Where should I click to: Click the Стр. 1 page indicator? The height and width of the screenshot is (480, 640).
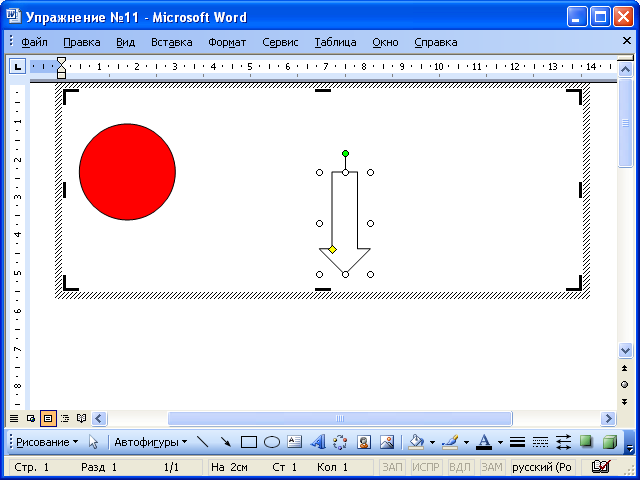(31, 467)
